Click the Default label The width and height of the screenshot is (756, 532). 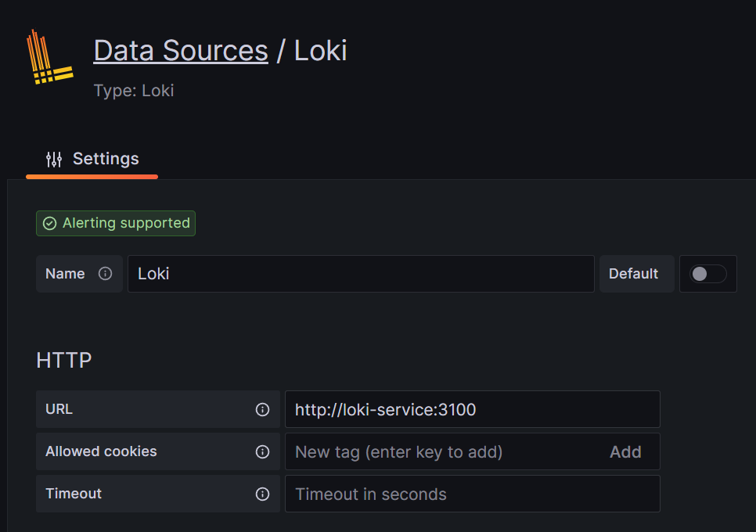(633, 274)
